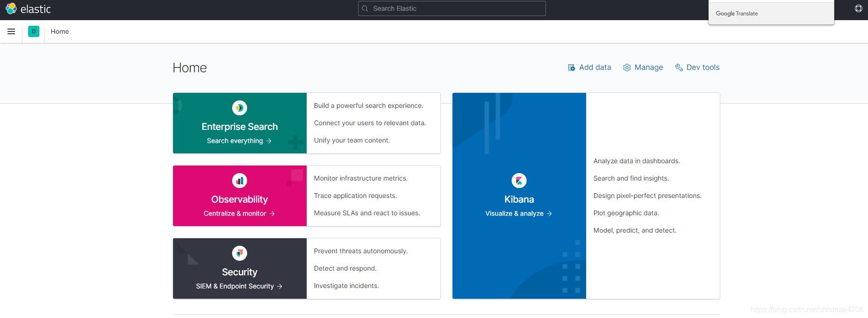Click 'Measure SLAs and react to issues.'
This screenshot has height=318, width=868.
tap(367, 213)
